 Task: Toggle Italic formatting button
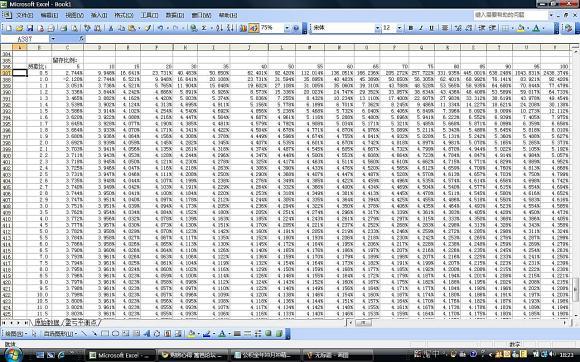(x=421, y=28)
